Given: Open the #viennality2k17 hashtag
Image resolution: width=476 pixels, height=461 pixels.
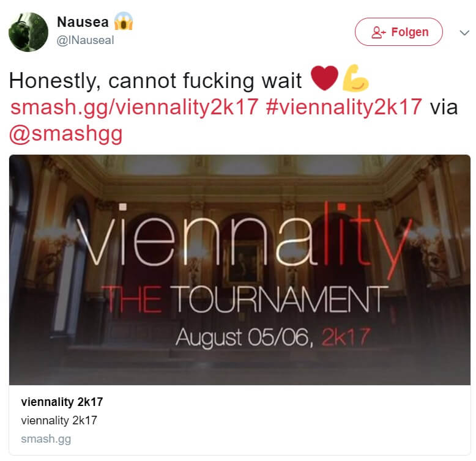Looking at the screenshot, I should tap(344, 108).
